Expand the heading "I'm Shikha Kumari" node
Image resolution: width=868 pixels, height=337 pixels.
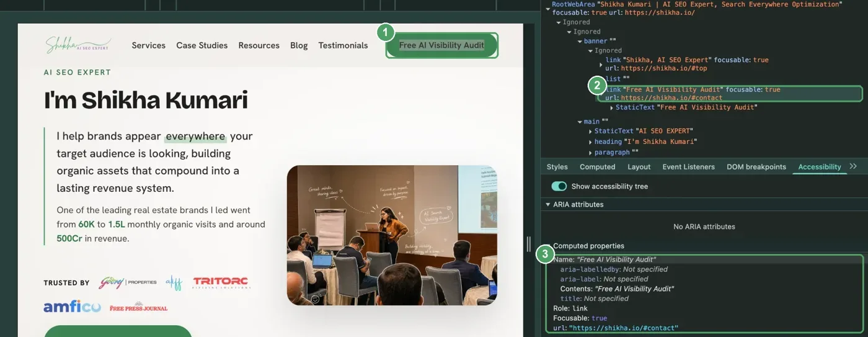[x=590, y=142]
